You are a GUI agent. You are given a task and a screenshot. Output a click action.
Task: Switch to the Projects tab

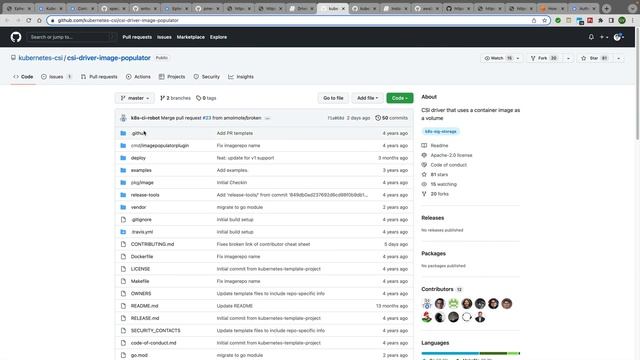click(172, 77)
